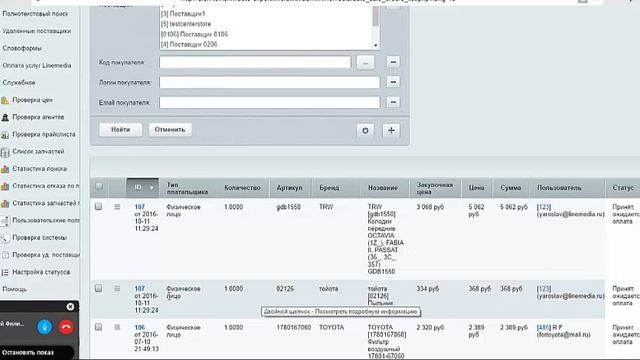Image resolution: width=640 pixels, height=360 pixels.
Task: Open Проверка уд. поставщиков icon
Action: pyautogui.click(x=5, y=255)
